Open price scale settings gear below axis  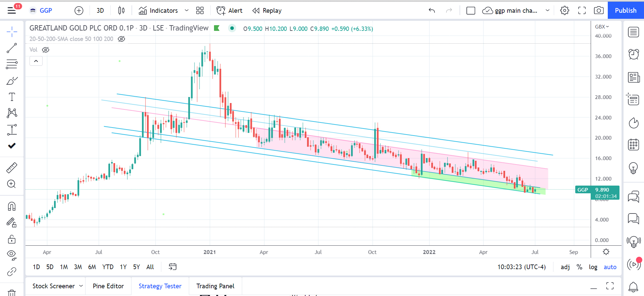pos(606,252)
